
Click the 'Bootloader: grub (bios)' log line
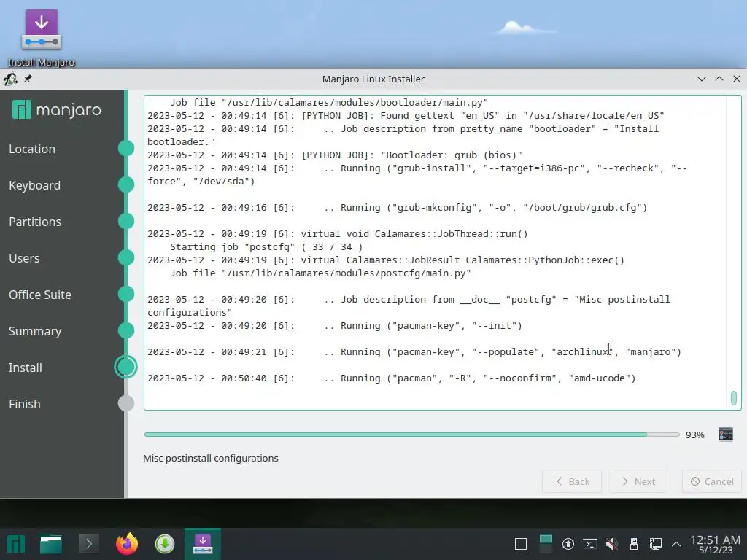(x=335, y=155)
